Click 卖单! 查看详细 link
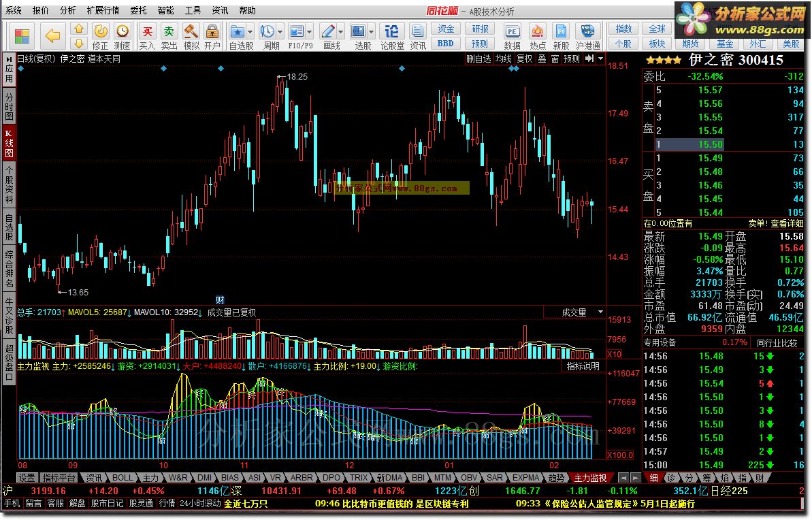 (776, 223)
